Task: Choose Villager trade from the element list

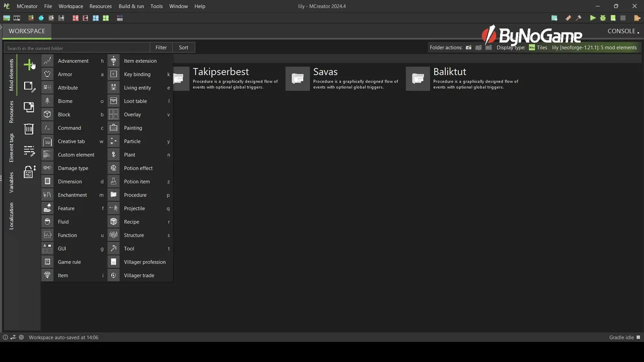Action: [x=140, y=276]
